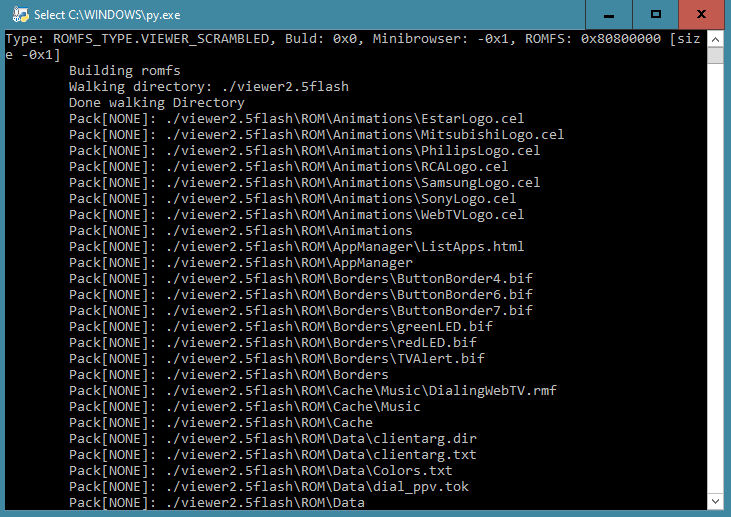The height and width of the screenshot is (517, 731).
Task: Click the line ending in ROM\AppManager
Action: (x=241, y=262)
